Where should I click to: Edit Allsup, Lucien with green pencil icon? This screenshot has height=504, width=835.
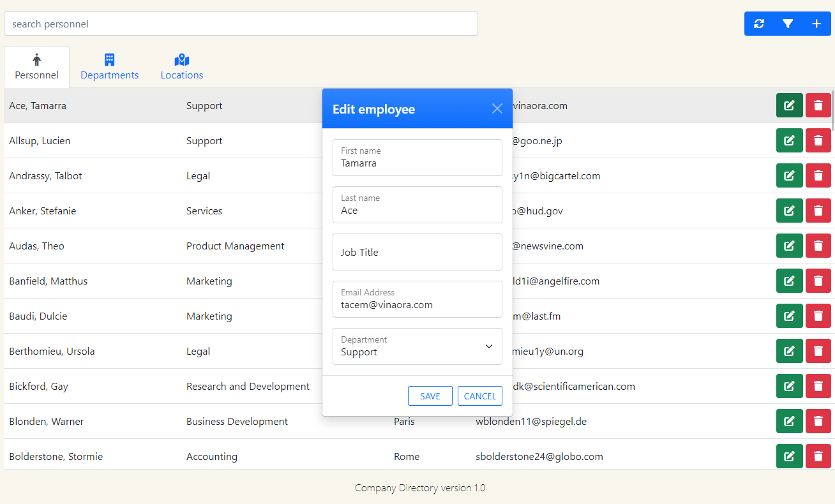(789, 140)
